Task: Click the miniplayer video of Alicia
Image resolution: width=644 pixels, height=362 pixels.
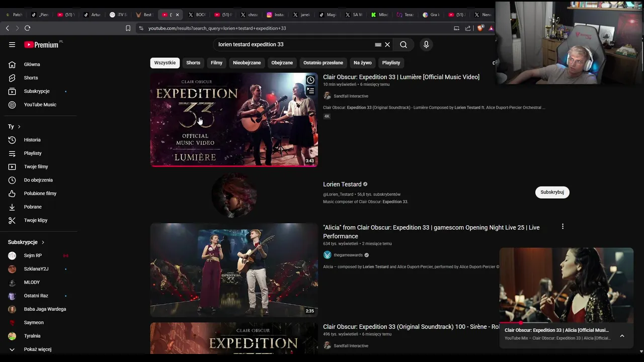Action: tap(567, 285)
